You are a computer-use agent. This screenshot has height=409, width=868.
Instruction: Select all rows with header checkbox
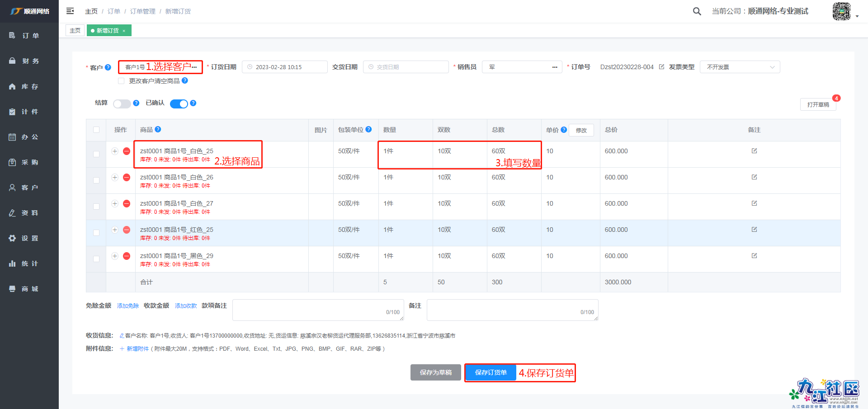96,130
